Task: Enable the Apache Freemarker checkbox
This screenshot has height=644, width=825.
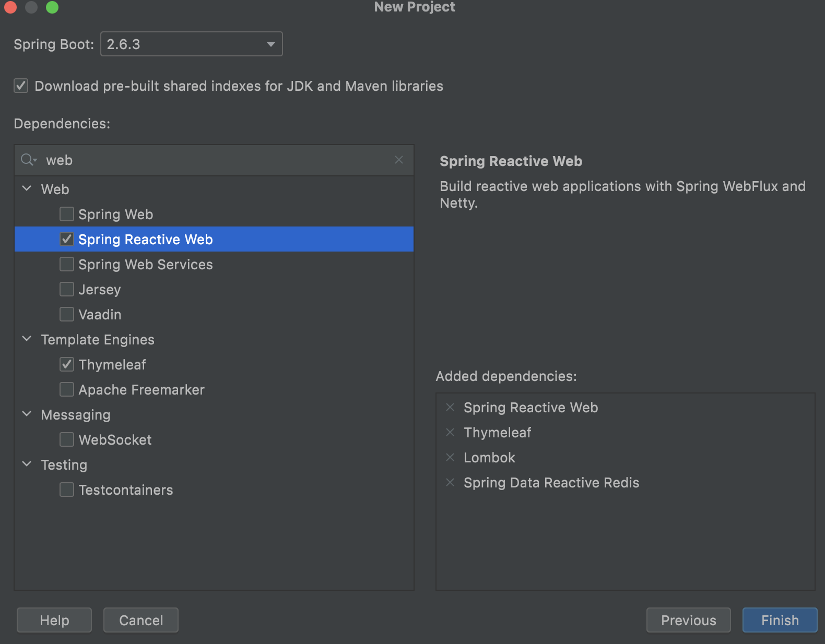Action: (67, 389)
